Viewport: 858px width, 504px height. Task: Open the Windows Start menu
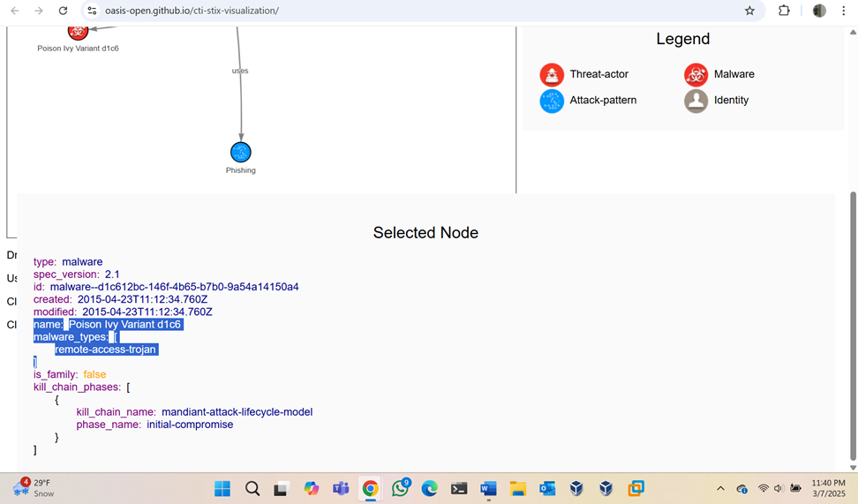[x=222, y=488]
